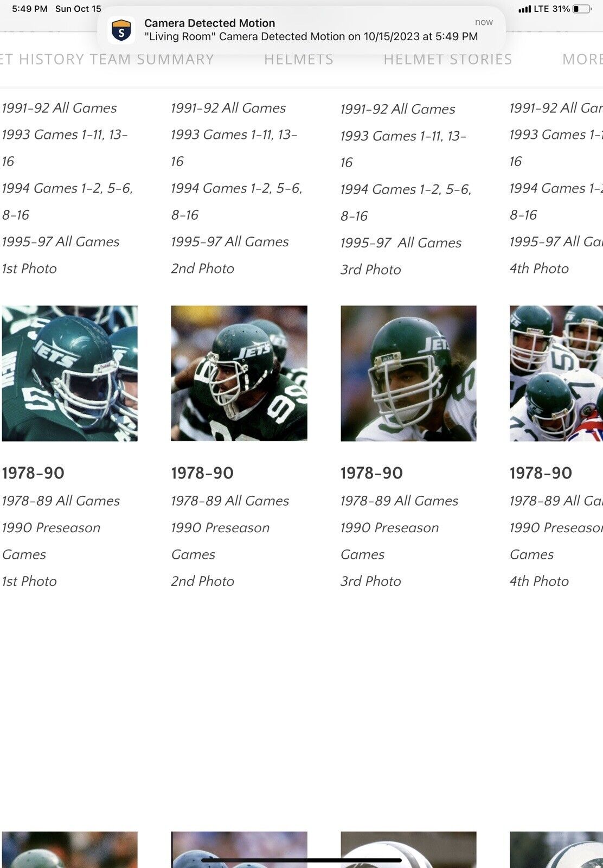Expand the MORE navigation menu
The width and height of the screenshot is (603, 868).
tap(582, 59)
